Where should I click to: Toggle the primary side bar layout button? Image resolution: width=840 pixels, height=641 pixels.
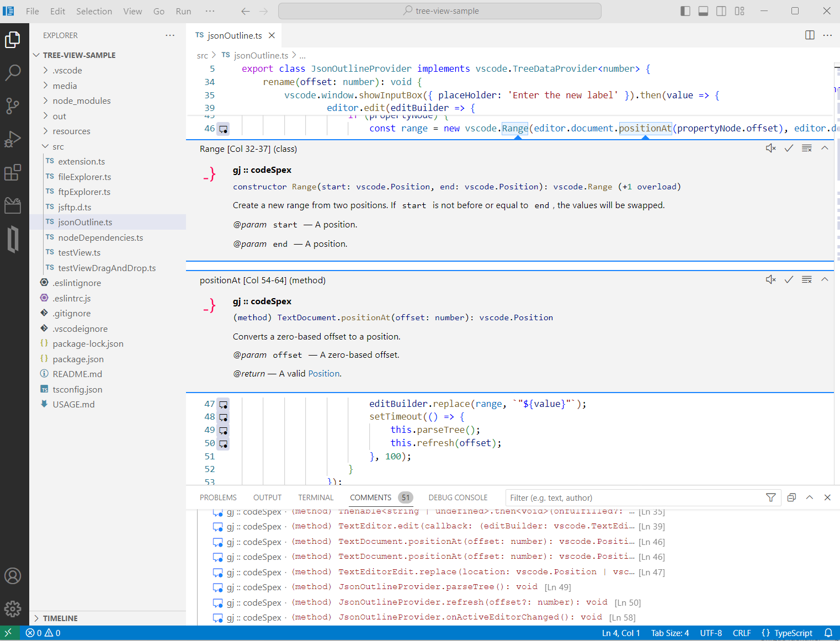click(x=685, y=11)
